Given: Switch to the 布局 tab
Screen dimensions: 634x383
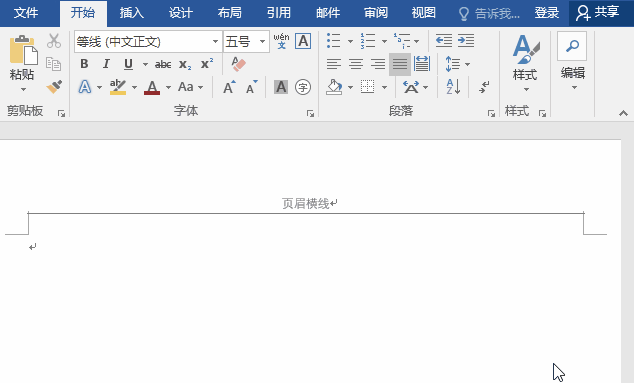Looking at the screenshot, I should click(x=230, y=13).
